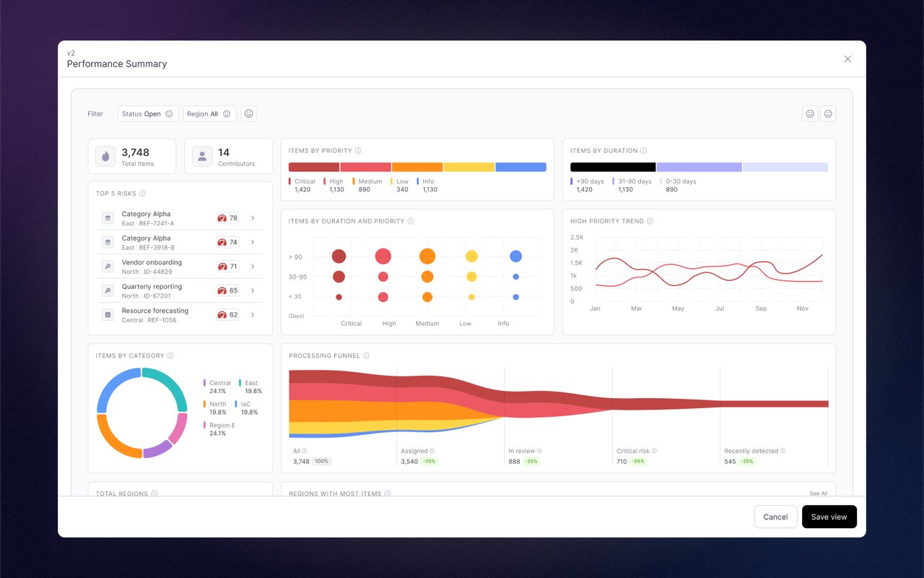Click the Items by Category info icon
Image resolution: width=924 pixels, height=578 pixels.
pyautogui.click(x=170, y=355)
